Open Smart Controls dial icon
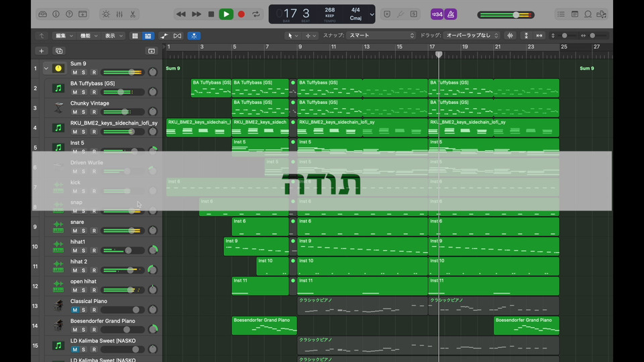Image resolution: width=644 pixels, height=362 pixels. [106, 14]
